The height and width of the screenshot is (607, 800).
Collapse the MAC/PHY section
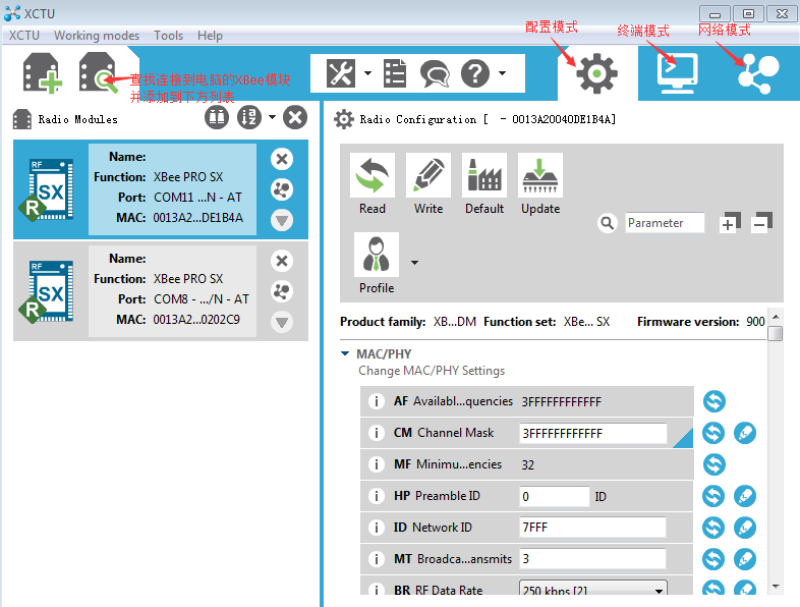345,353
